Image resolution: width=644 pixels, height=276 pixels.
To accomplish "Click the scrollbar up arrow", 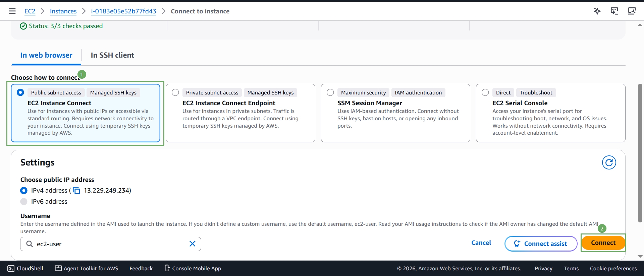I will tap(640, 25).
